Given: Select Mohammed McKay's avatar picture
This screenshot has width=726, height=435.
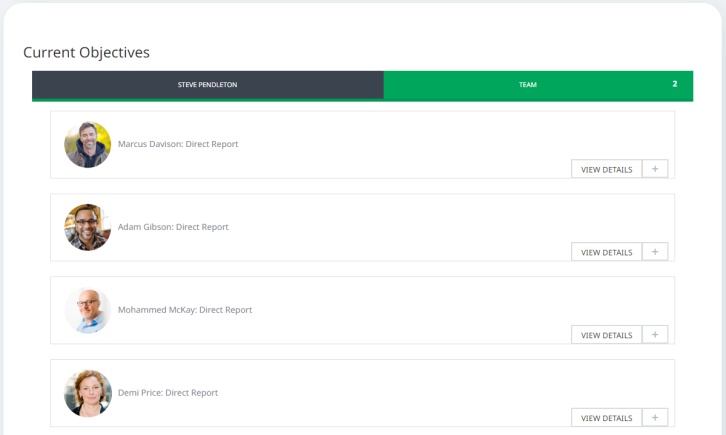Looking at the screenshot, I should pyautogui.click(x=88, y=310).
